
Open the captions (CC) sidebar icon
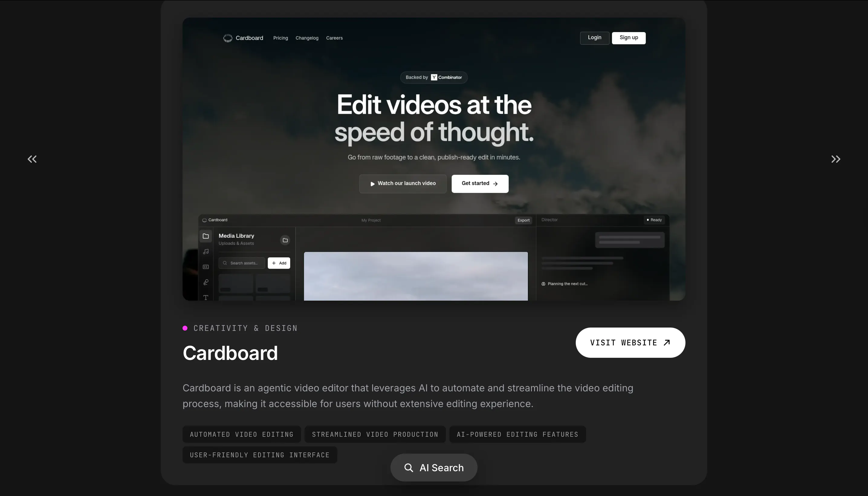point(206,267)
